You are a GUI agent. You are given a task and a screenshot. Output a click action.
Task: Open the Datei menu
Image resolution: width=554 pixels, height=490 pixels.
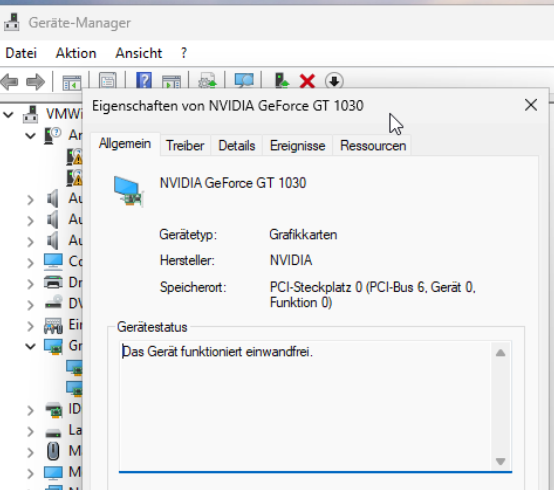coord(21,53)
